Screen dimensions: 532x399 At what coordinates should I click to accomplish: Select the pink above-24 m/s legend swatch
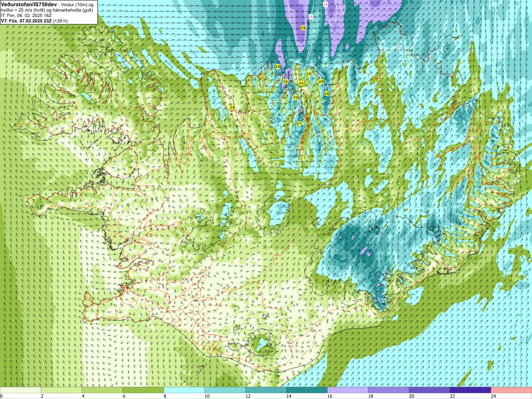[x=511, y=390]
